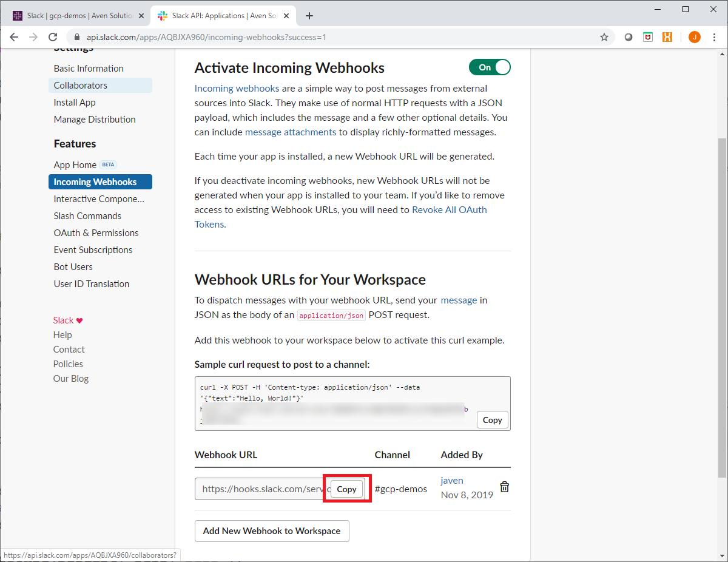The image size is (728, 562).
Task: Follow the Incoming webhooks link
Action: [x=237, y=89]
